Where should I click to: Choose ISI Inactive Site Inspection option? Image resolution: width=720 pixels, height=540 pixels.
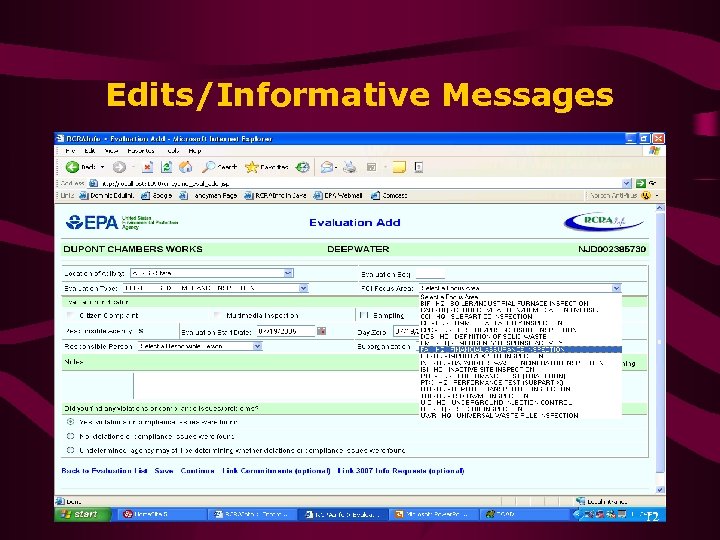pyautogui.click(x=520, y=369)
